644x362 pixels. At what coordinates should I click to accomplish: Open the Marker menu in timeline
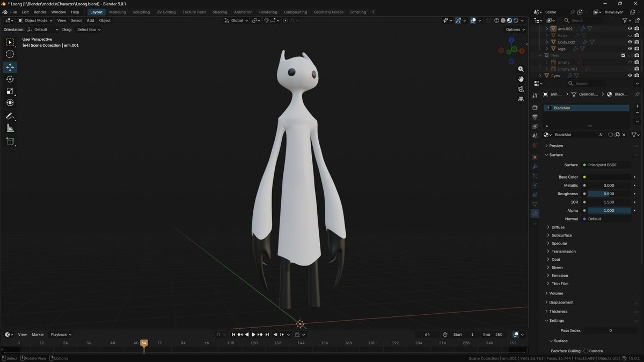[38, 335]
